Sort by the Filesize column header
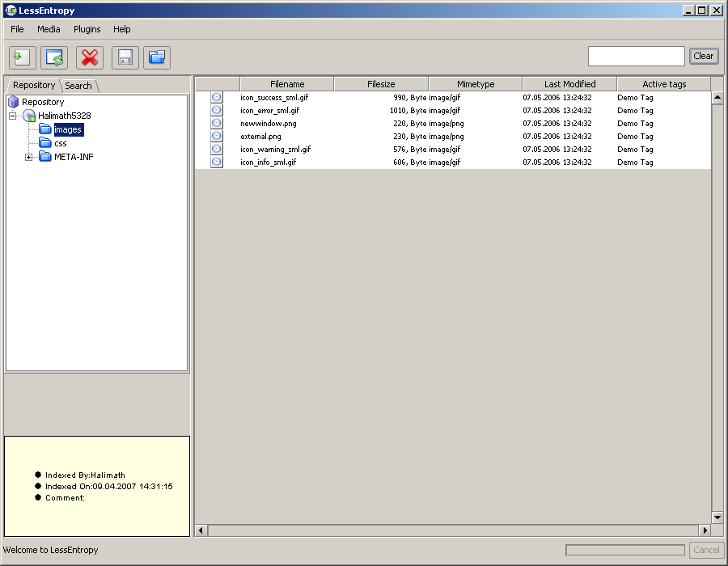728x566 pixels. 381,84
